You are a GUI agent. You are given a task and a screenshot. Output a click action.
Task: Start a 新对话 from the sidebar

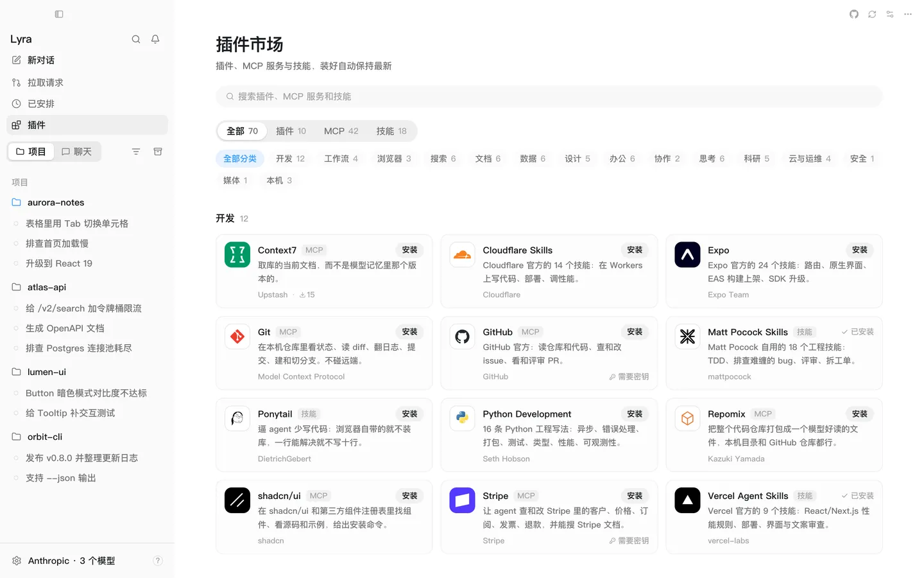click(87, 60)
